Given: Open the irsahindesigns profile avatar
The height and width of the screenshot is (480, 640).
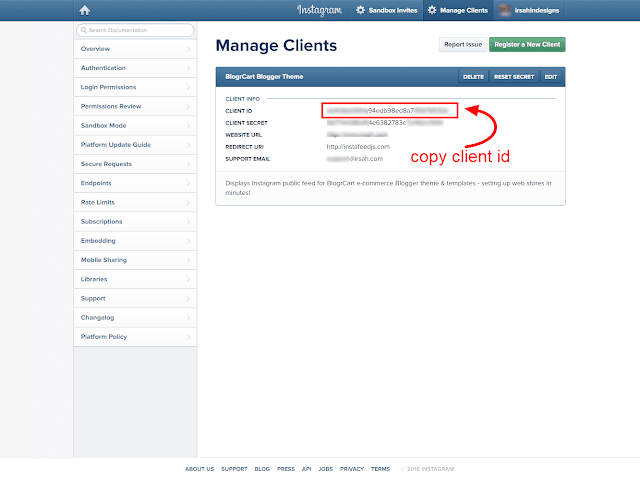Looking at the screenshot, I should click(x=505, y=10).
